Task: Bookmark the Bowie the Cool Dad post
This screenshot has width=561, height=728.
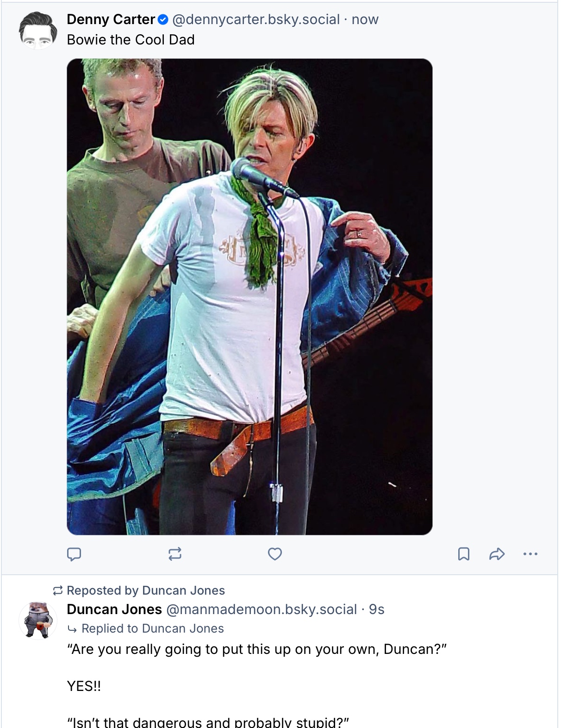Action: pyautogui.click(x=463, y=554)
